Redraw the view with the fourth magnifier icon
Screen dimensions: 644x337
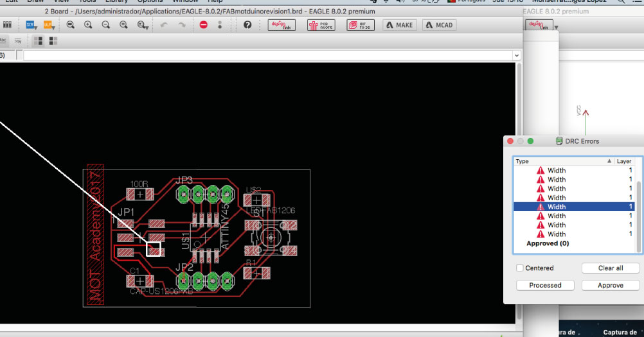[123, 25]
